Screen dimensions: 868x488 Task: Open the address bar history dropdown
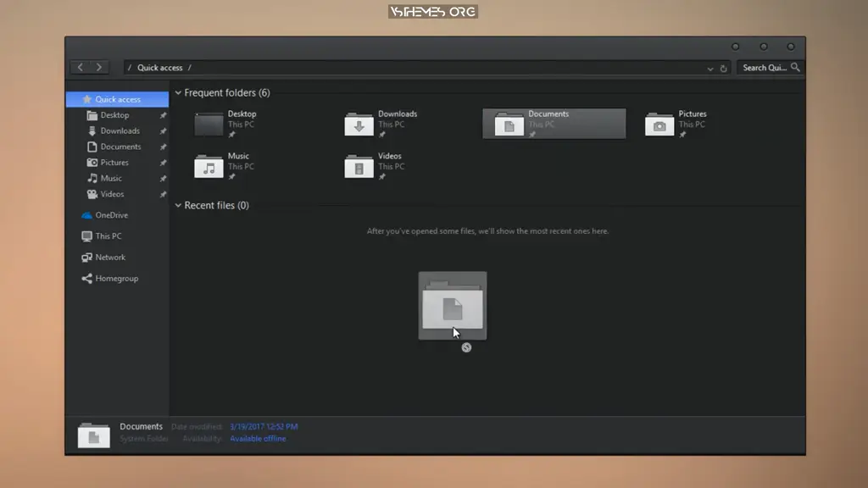pos(709,67)
